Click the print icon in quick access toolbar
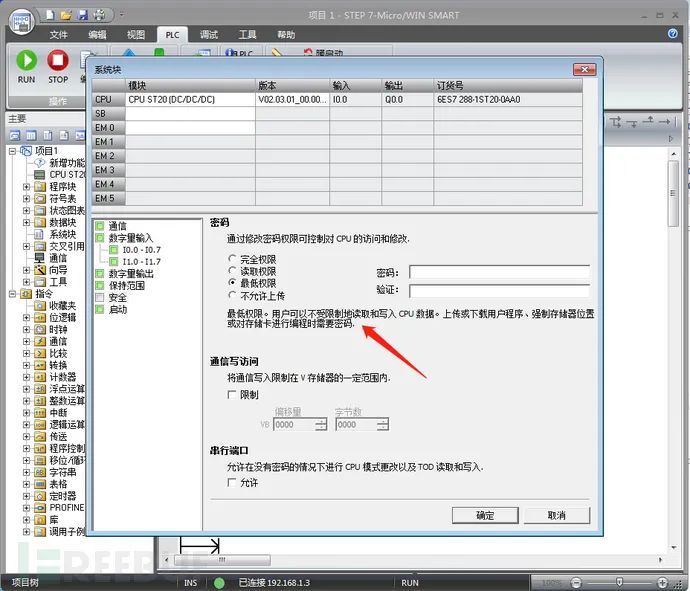Screen dimensions: 690x591 click(100, 15)
